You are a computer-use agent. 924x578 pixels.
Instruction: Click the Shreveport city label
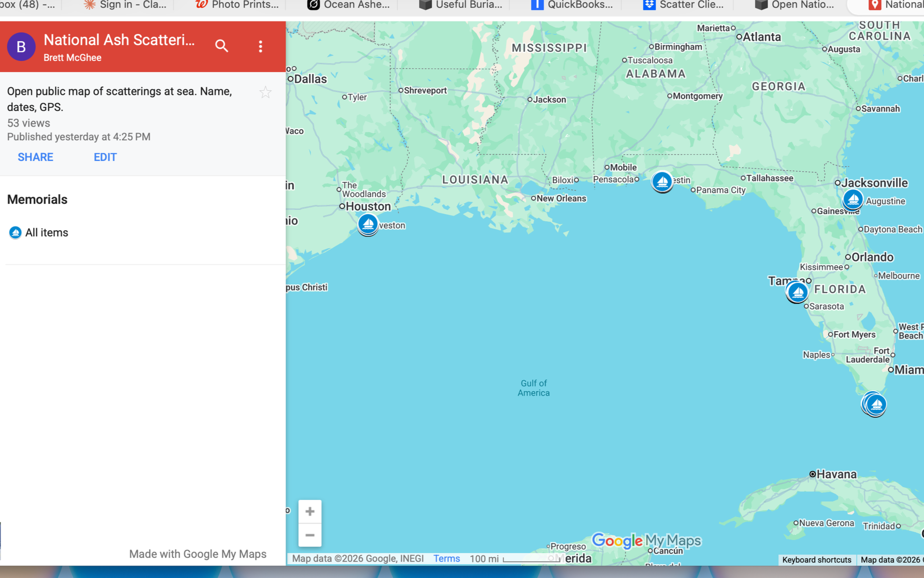coord(425,90)
